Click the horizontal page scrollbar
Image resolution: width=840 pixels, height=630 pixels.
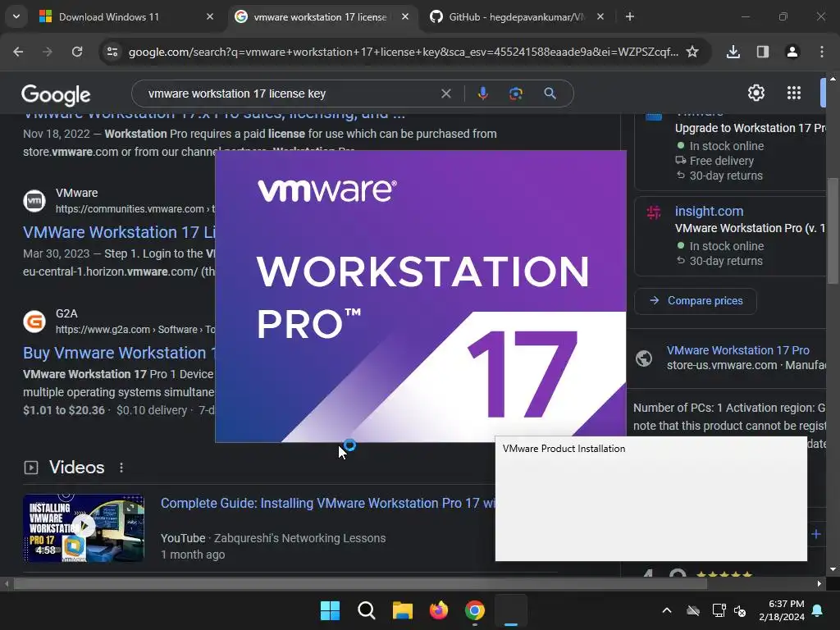point(360,584)
